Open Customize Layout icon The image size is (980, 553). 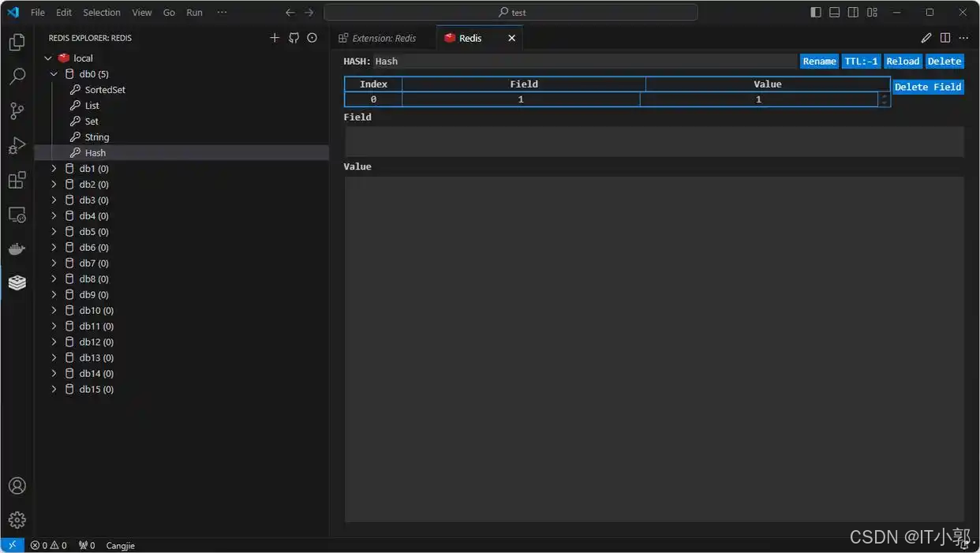pos(873,13)
